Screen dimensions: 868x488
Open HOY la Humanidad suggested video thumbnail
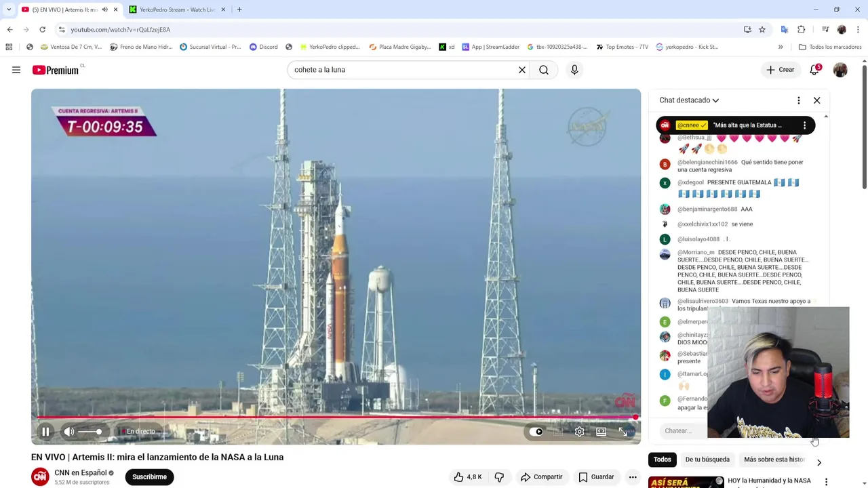tap(686, 482)
